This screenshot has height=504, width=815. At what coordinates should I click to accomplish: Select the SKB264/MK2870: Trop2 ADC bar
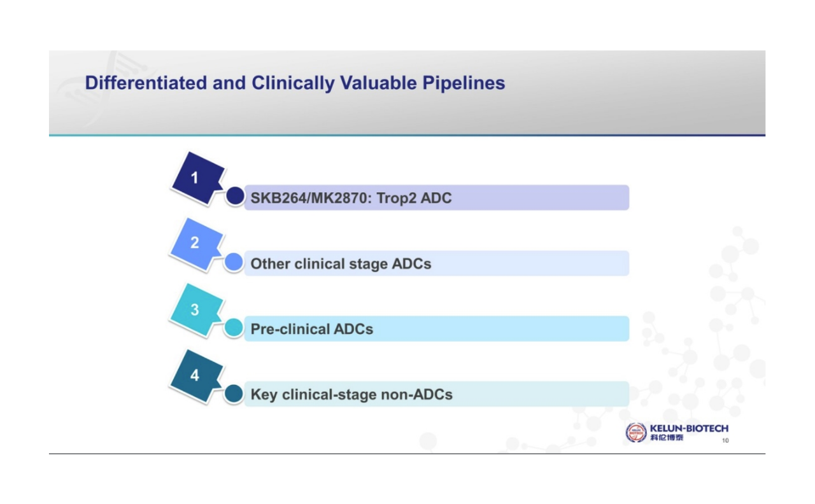point(437,198)
